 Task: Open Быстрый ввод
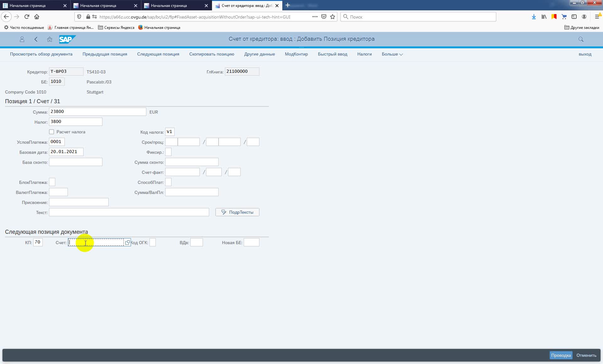333,54
